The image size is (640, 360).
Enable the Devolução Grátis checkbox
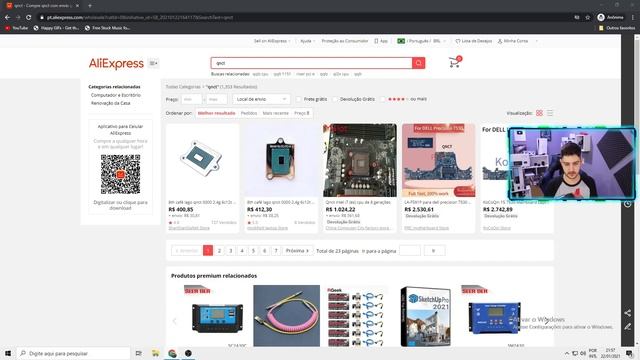pos(335,99)
